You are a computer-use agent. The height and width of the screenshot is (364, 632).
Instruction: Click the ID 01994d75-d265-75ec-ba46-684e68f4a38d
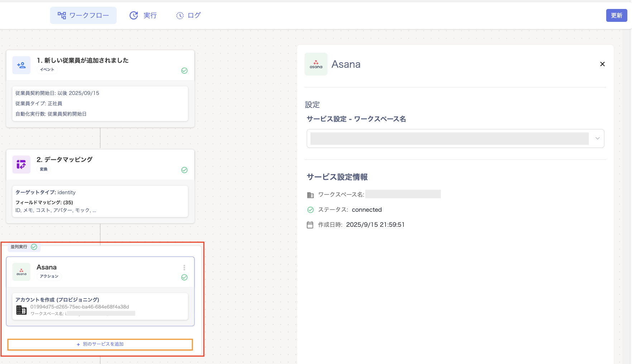tap(80, 307)
